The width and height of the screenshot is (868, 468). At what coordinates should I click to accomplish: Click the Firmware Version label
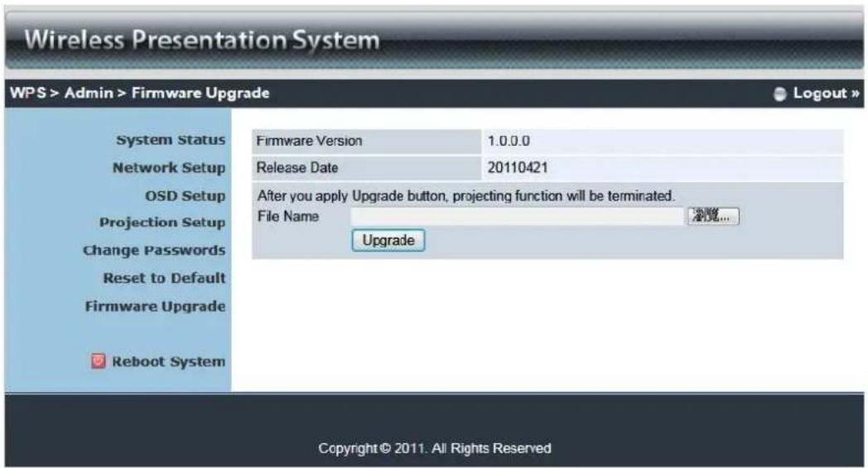tap(309, 142)
